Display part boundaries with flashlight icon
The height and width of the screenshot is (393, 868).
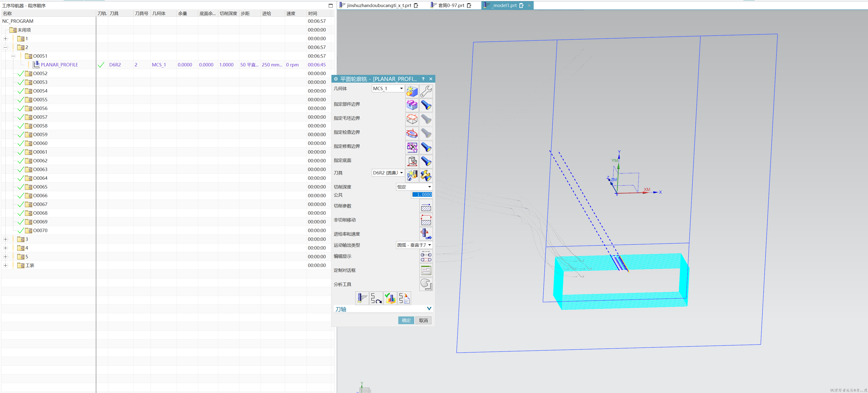426,105
